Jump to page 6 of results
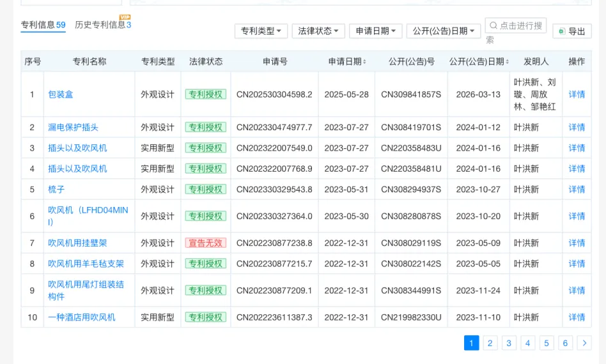 [x=565, y=343]
